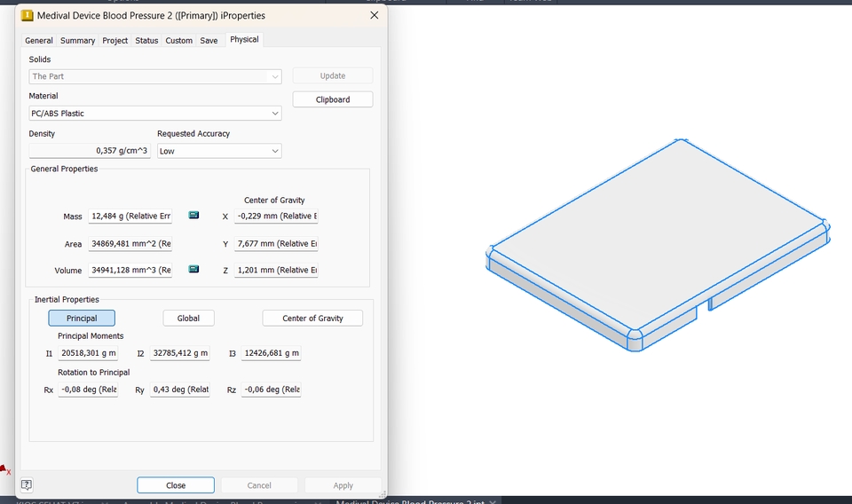This screenshot has height=504, width=852.
Task: Click the Clipboard button
Action: pyautogui.click(x=333, y=99)
